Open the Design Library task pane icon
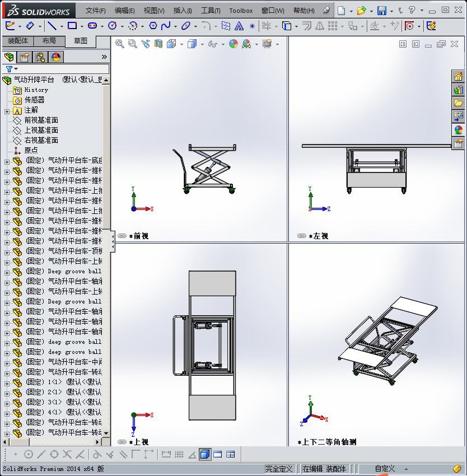The image size is (467, 476). [x=458, y=90]
